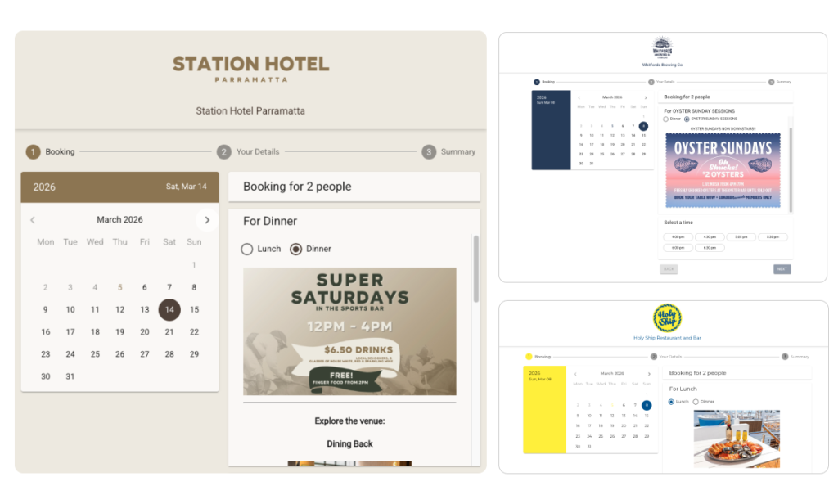Select March 14 on the calendar
This screenshot has width=838, height=504.
coord(169,309)
